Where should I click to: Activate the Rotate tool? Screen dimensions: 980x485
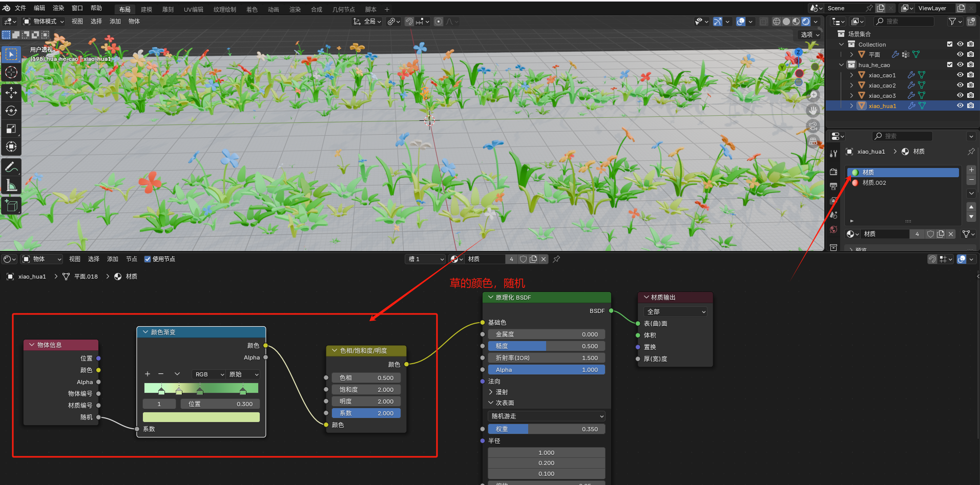pos(11,111)
